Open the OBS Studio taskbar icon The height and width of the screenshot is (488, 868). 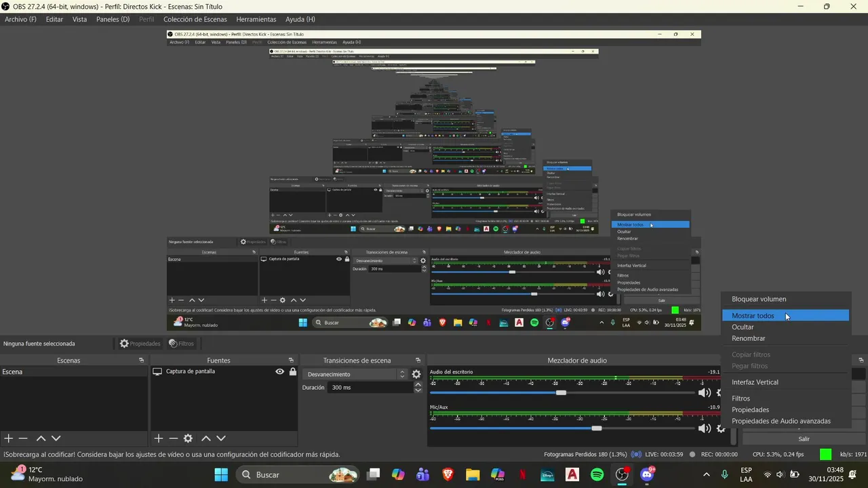tap(622, 474)
